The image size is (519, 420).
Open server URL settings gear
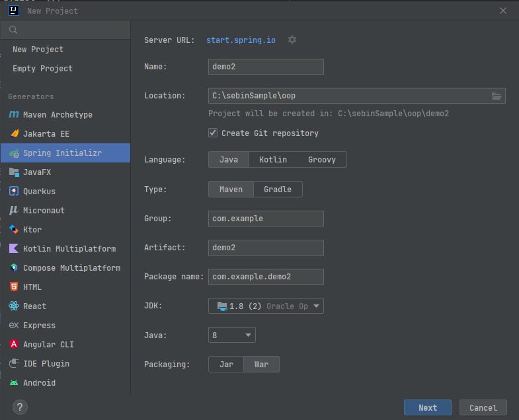(292, 40)
